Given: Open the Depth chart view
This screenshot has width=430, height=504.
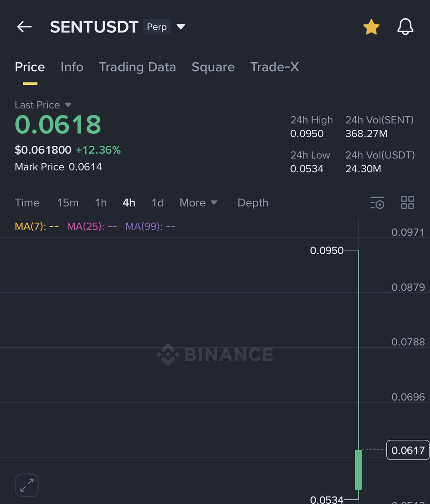Looking at the screenshot, I should 253,202.
